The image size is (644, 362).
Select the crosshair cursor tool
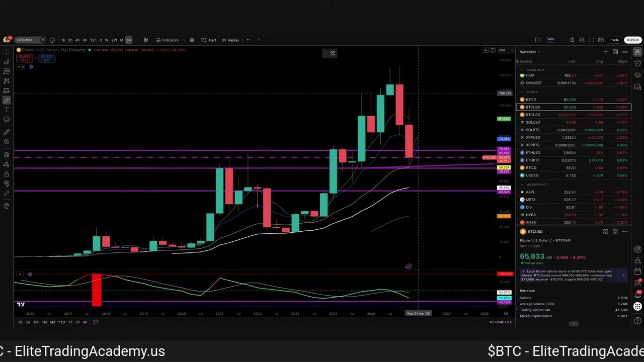click(x=7, y=52)
